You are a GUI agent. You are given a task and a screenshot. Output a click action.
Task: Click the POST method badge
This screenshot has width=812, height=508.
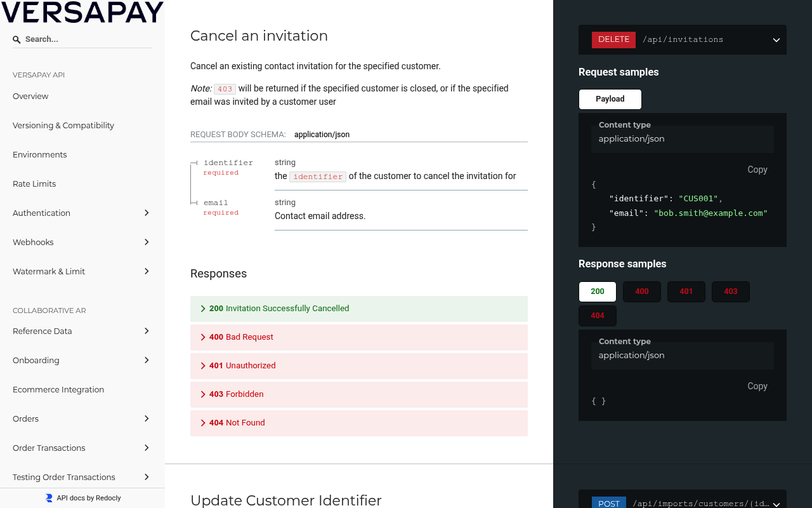tap(609, 503)
